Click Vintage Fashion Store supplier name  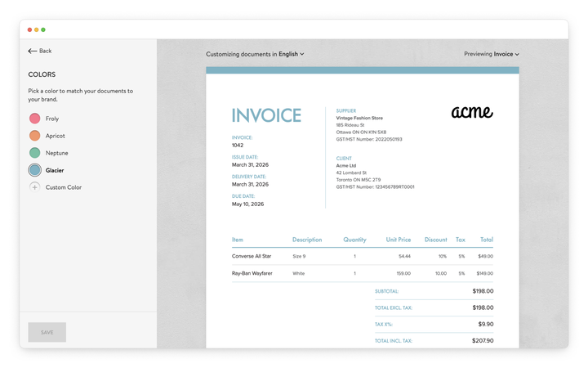pyautogui.click(x=359, y=118)
